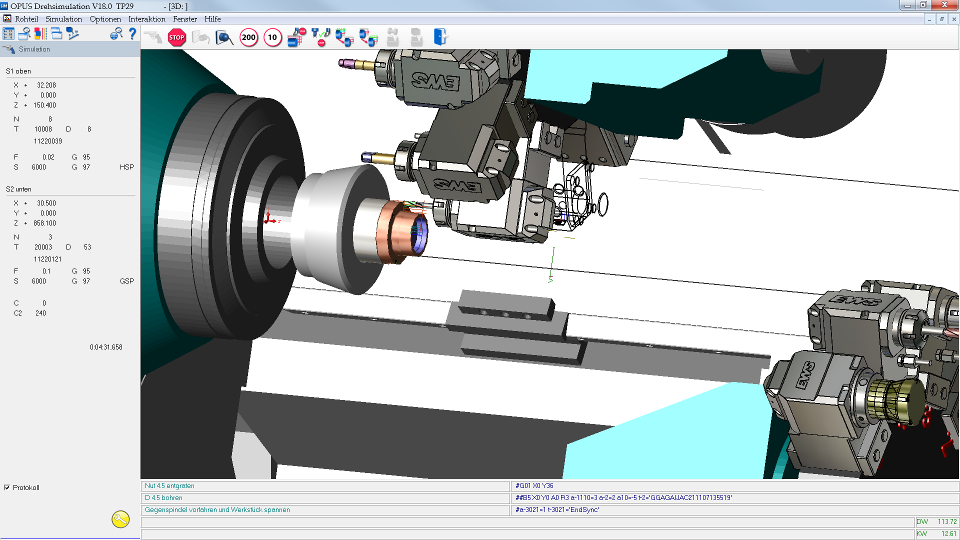The width and height of the screenshot is (960, 540).
Task: Click the red STOP simulation button
Action: click(x=176, y=37)
